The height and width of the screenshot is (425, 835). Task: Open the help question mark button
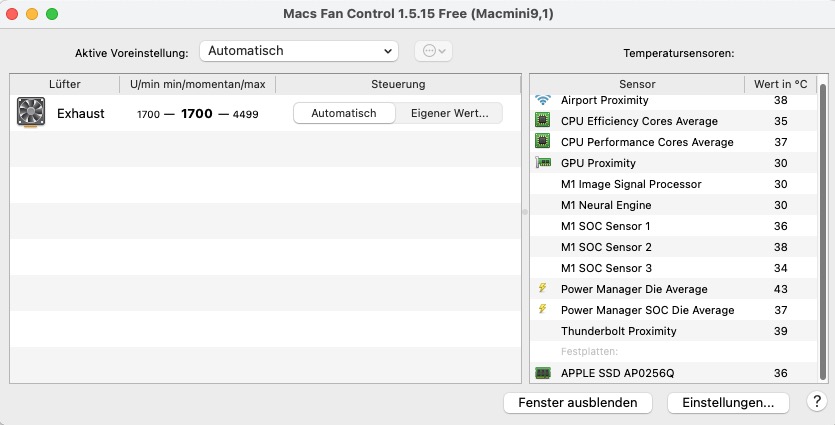pos(817,402)
